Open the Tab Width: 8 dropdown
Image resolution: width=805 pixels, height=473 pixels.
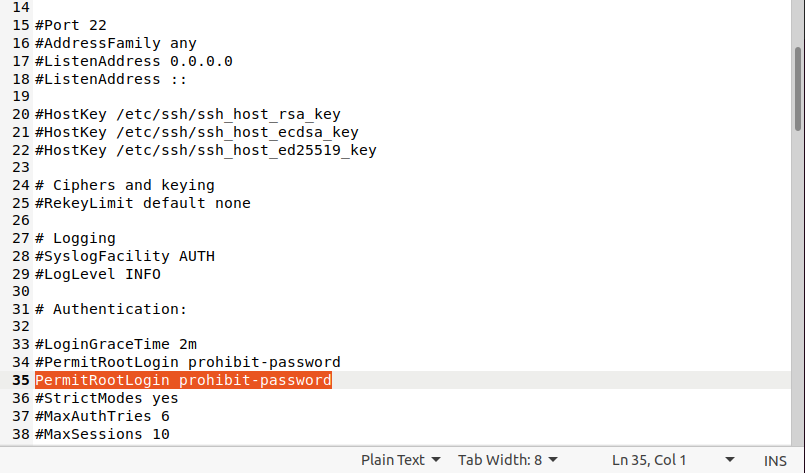(x=506, y=460)
